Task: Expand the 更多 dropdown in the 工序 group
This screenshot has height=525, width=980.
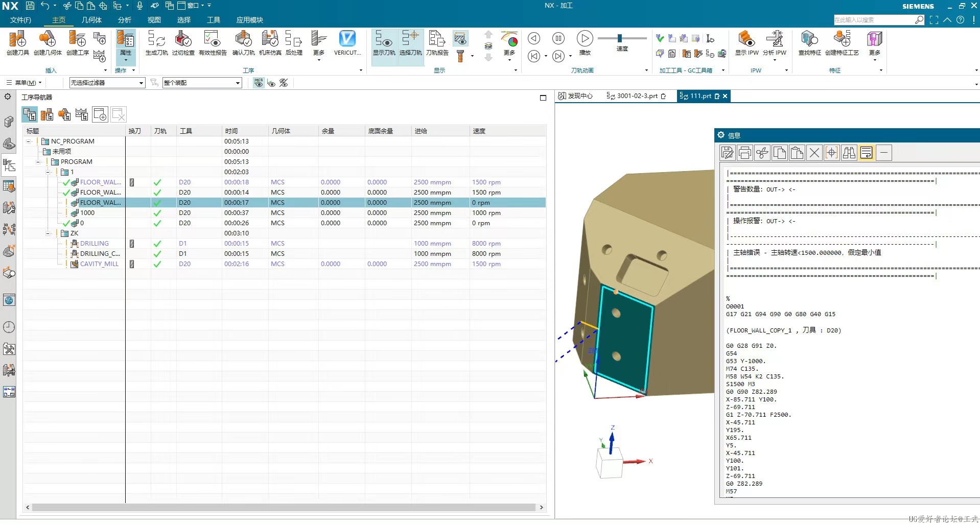Action: pos(319,46)
